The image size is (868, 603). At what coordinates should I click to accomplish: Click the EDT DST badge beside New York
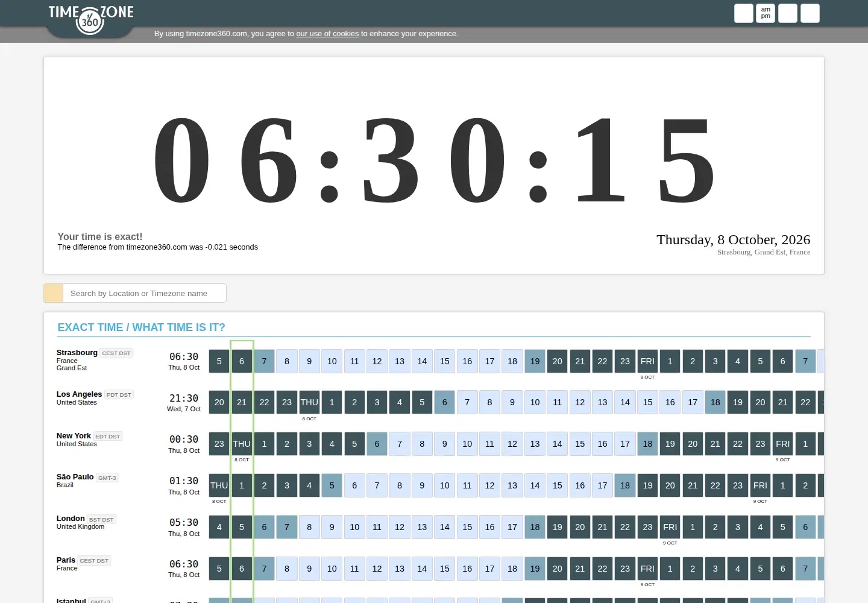(108, 437)
